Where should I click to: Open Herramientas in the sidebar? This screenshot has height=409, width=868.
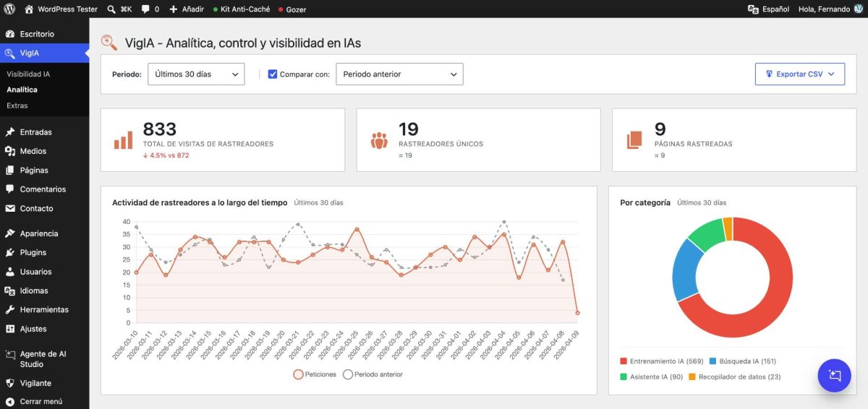[x=44, y=309]
